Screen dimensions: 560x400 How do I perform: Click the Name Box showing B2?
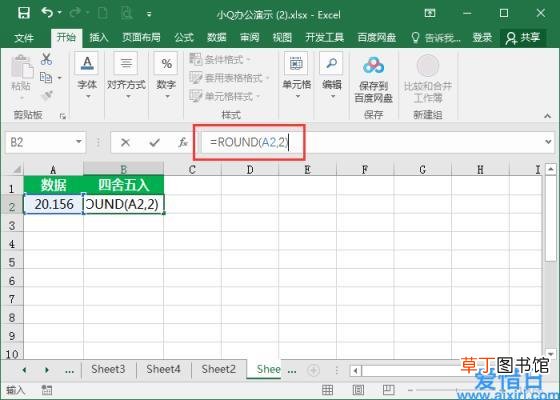39,142
